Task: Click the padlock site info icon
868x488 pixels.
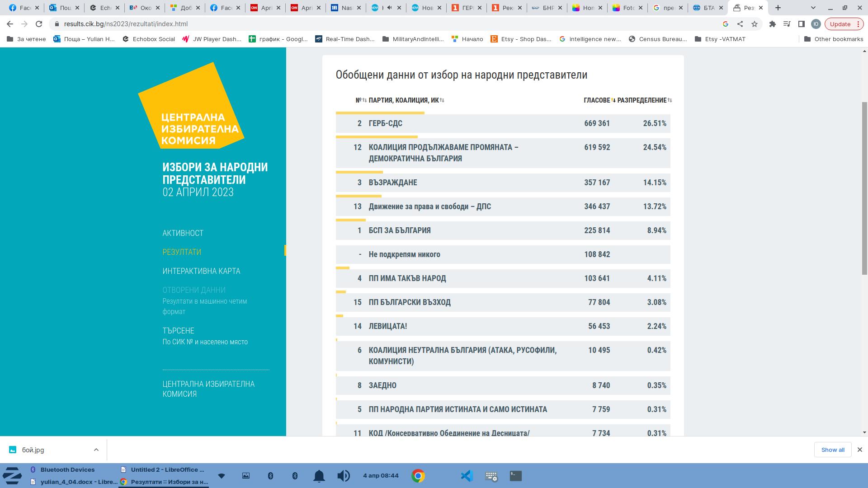Action: coord(57,24)
